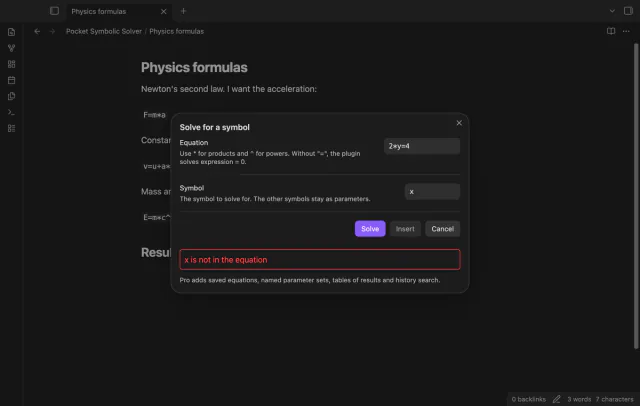The image size is (640, 406).
Task: Click the 3 words status item
Action: (579, 399)
